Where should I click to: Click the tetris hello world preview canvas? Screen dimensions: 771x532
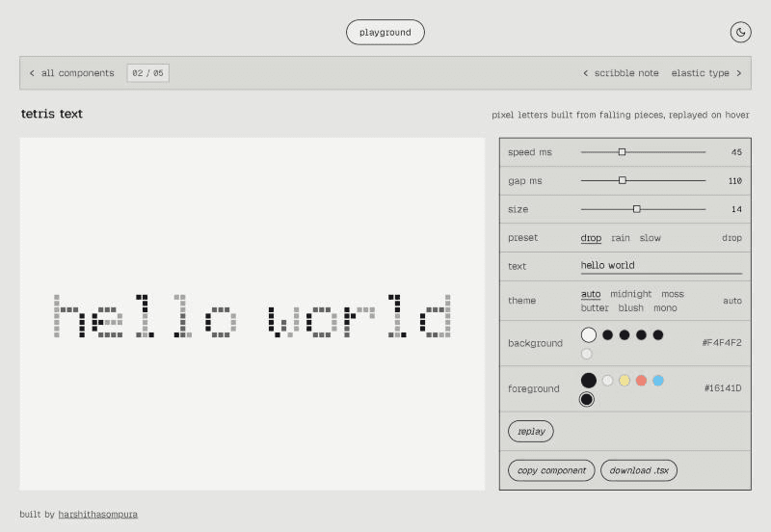253,313
